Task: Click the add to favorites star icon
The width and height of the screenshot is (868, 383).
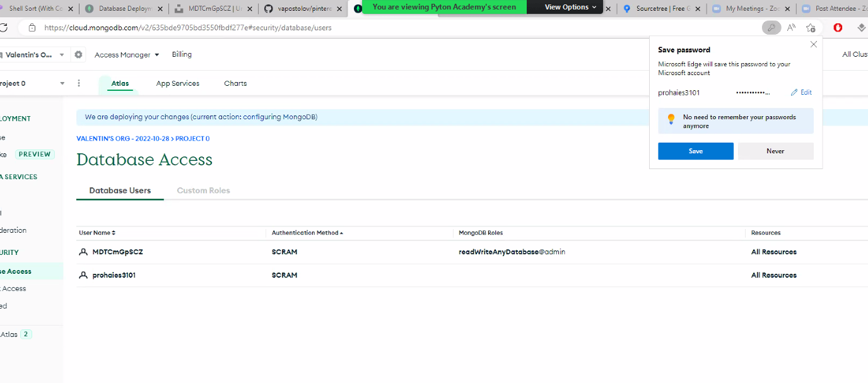Action: [811, 28]
